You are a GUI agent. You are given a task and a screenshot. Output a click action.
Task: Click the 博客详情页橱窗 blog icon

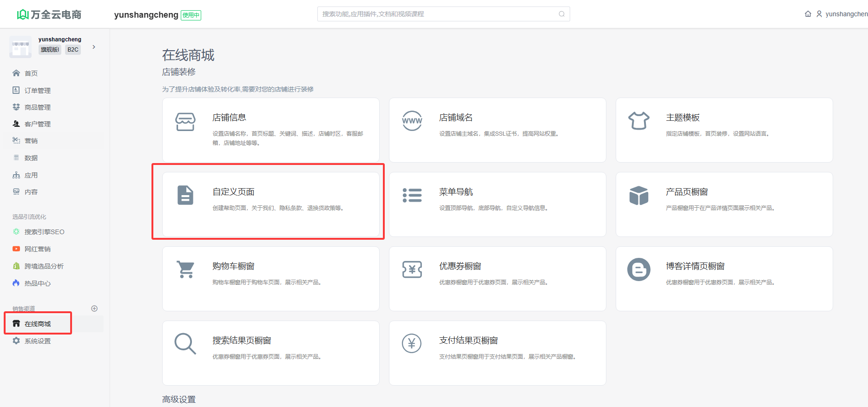pyautogui.click(x=639, y=269)
